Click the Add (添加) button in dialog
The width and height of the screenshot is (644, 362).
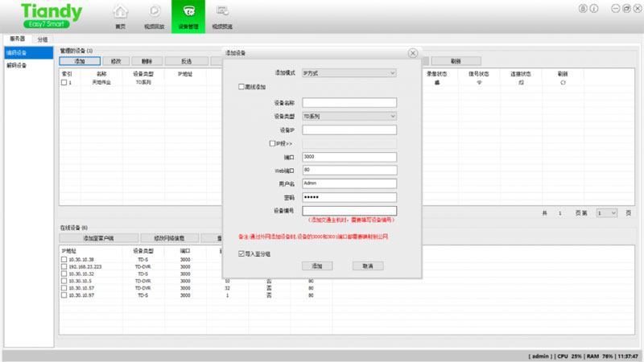tap(316, 265)
